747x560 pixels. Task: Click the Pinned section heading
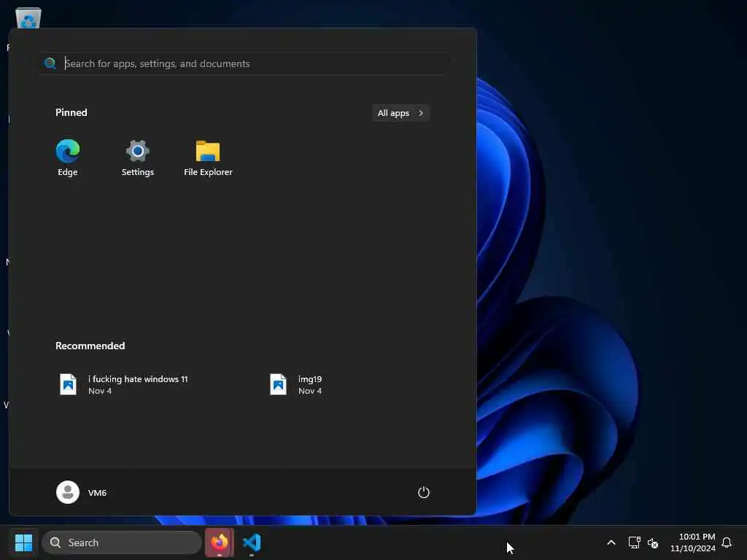coord(71,112)
